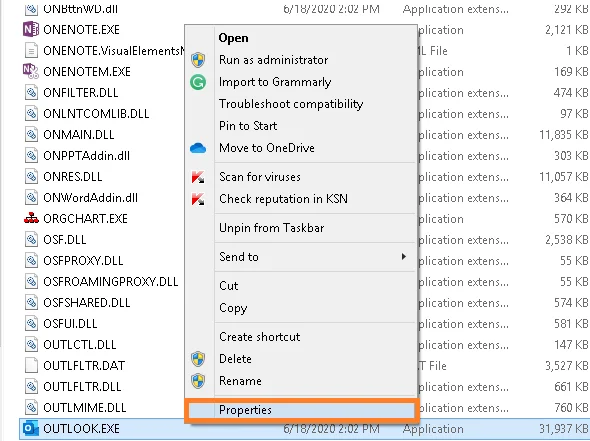Click the blank file icon for OUTLFLTR.DAT

tap(31, 366)
